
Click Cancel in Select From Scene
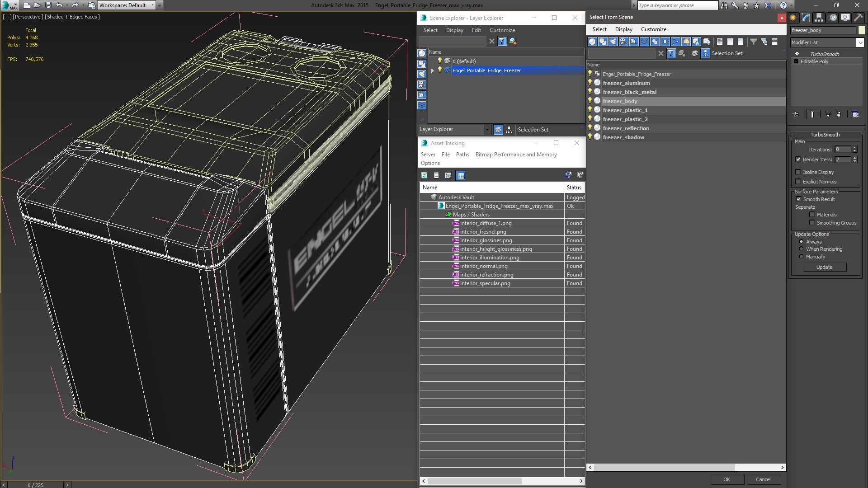point(763,479)
